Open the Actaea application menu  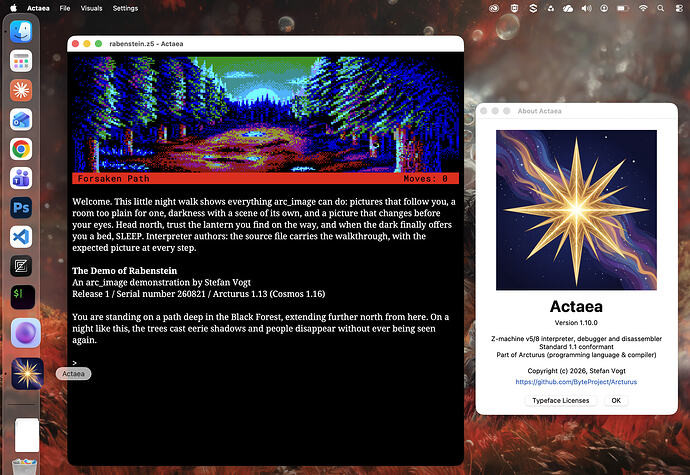[x=38, y=8]
